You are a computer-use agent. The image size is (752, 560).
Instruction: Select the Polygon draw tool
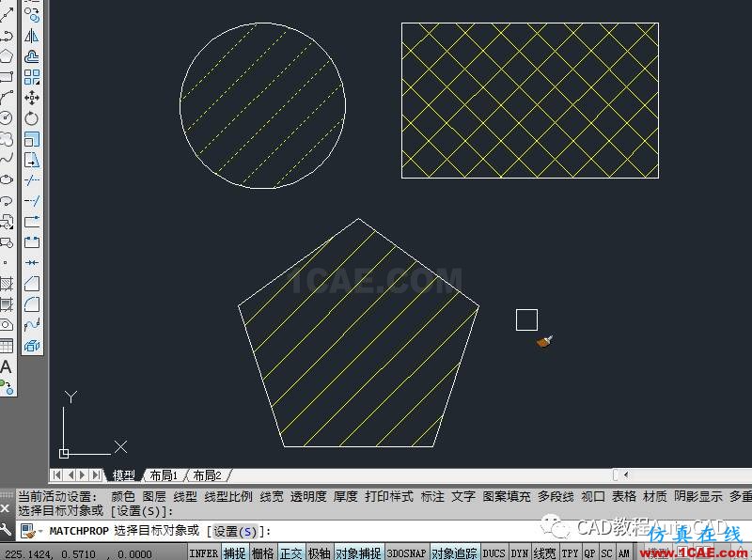coord(7,56)
